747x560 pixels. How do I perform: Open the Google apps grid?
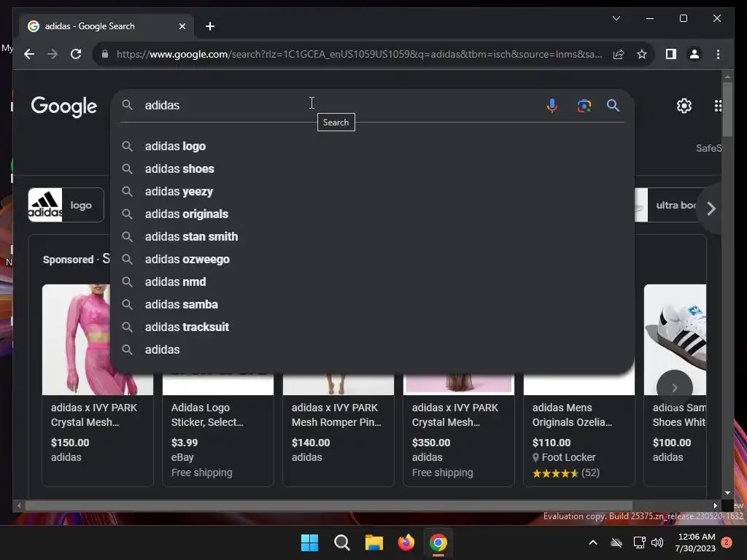pyautogui.click(x=718, y=106)
